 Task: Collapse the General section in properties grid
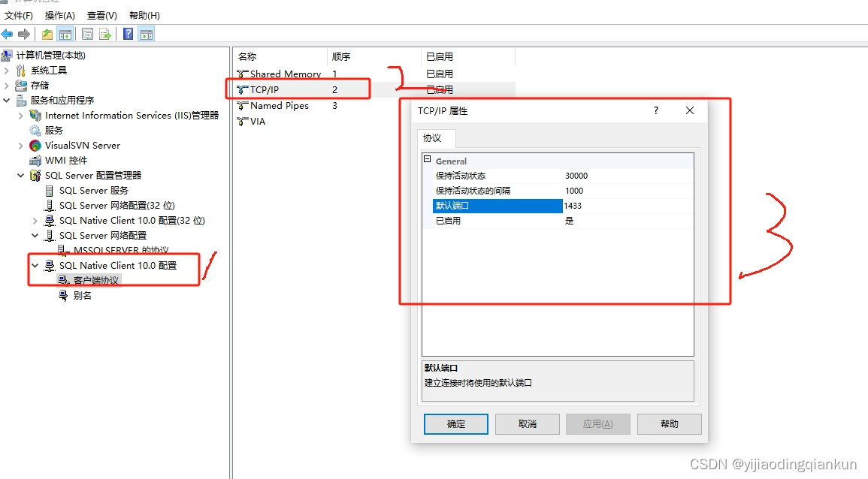pos(428,159)
